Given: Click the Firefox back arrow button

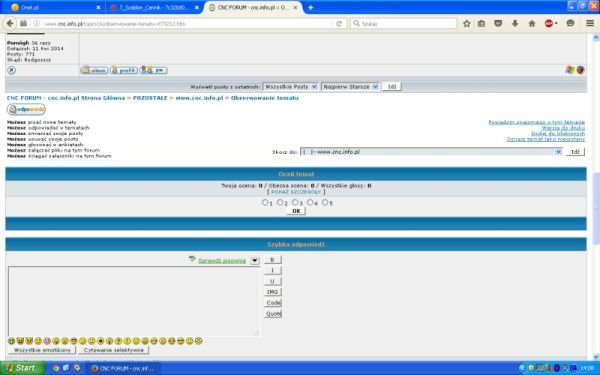Looking at the screenshot, I should click(x=10, y=23).
